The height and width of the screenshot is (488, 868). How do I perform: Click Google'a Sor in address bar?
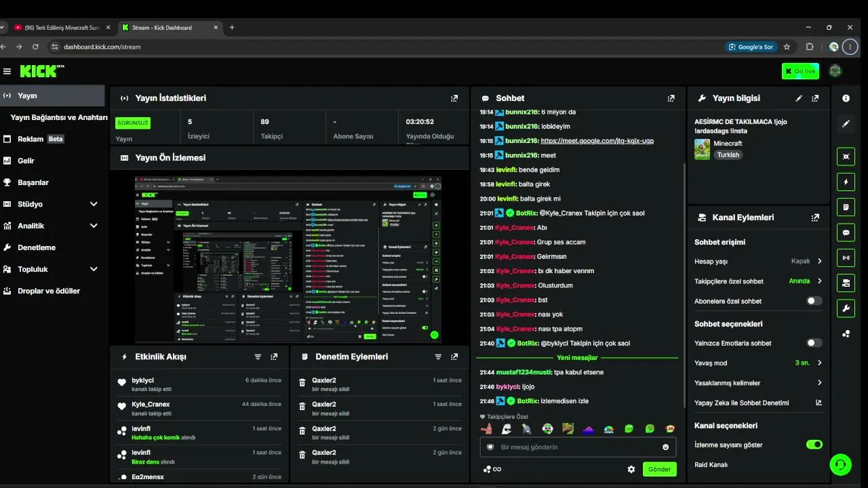click(751, 47)
